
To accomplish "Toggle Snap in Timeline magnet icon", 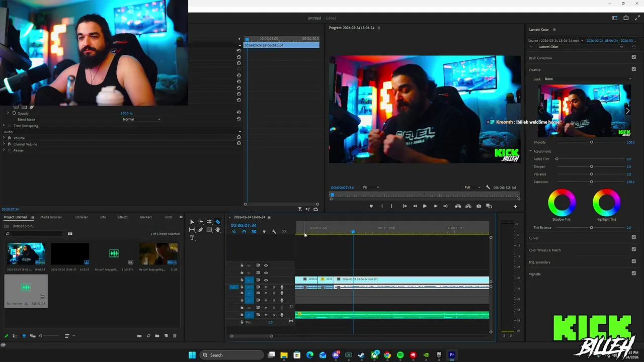I will pos(244,232).
